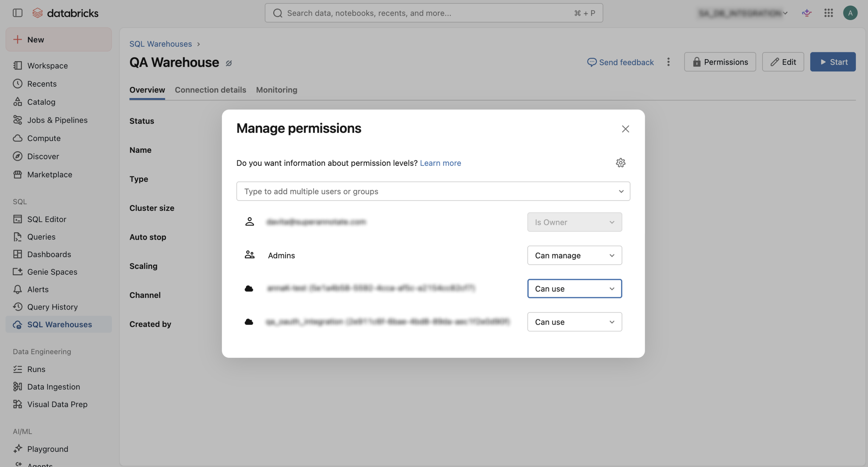Image resolution: width=868 pixels, height=467 pixels.
Task: Go back via SQL Warehouses breadcrumb
Action: coord(160,44)
